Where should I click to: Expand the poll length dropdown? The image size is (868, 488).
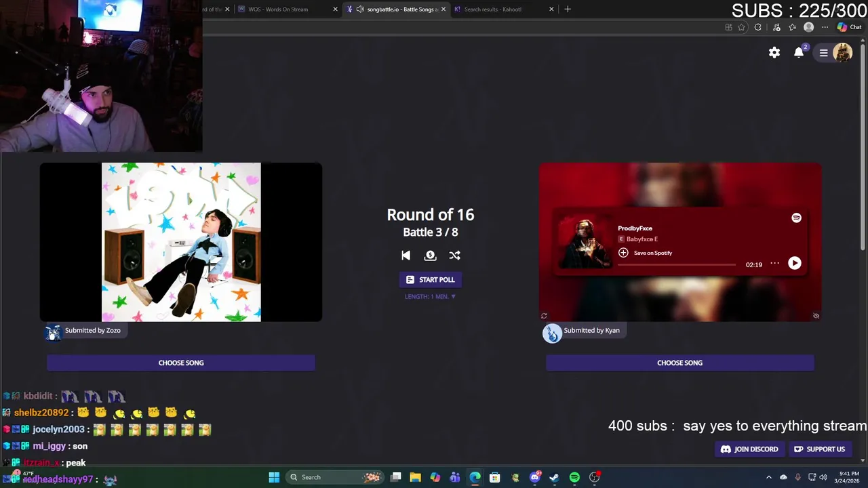click(430, 296)
